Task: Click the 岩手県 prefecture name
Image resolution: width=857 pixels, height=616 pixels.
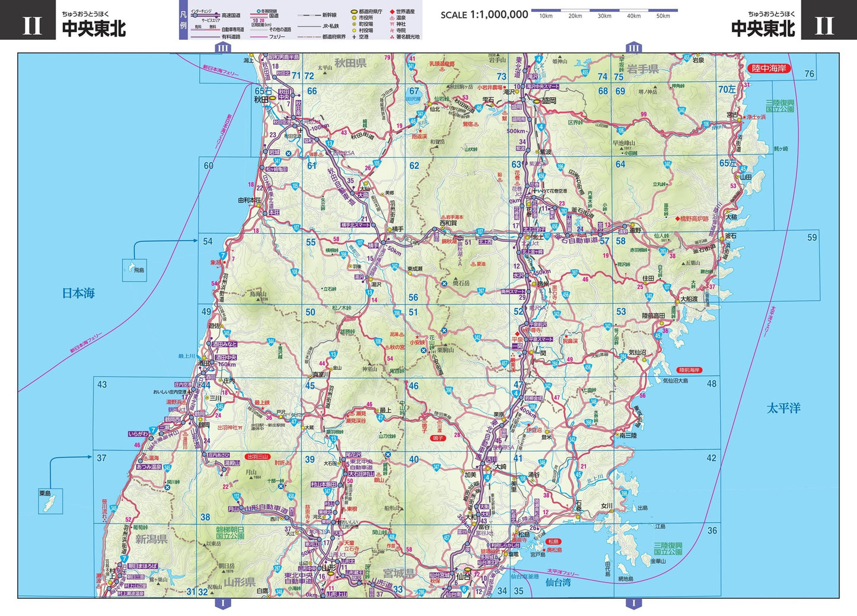Action: pos(643,69)
